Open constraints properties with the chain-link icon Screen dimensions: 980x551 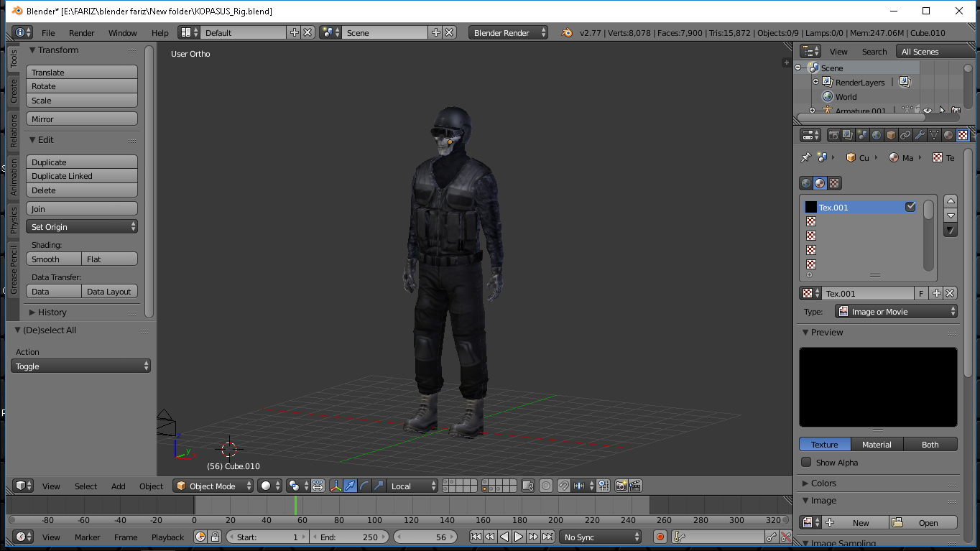(905, 134)
